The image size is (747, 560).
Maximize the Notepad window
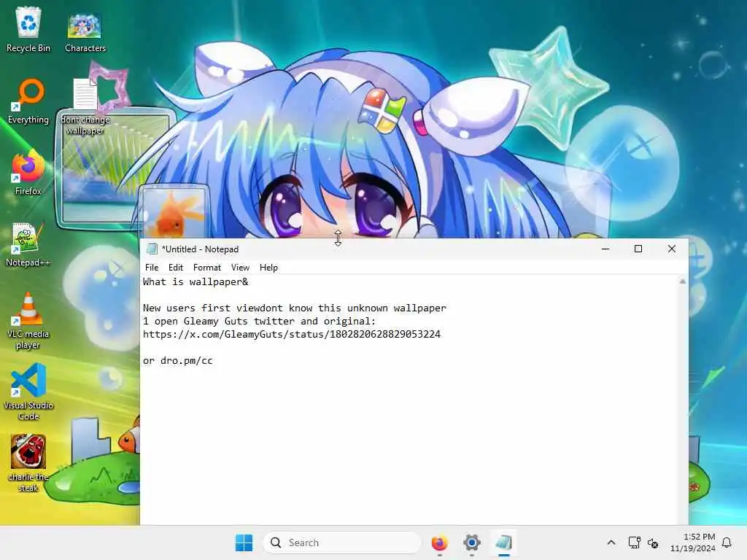[638, 249]
